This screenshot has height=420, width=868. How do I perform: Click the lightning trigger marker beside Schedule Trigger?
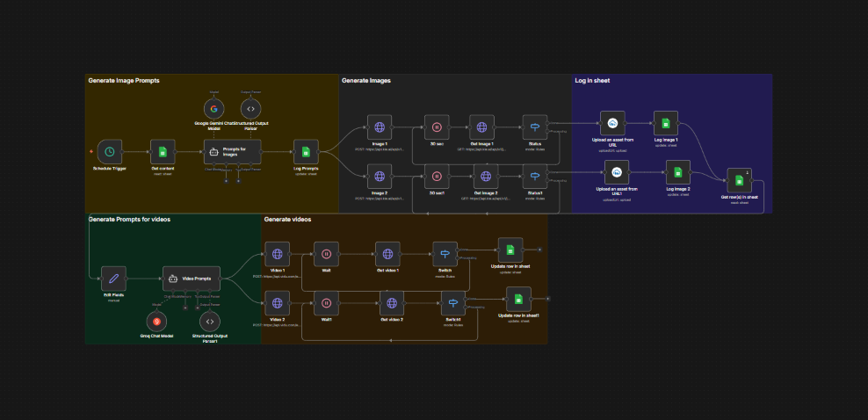pos(91,152)
